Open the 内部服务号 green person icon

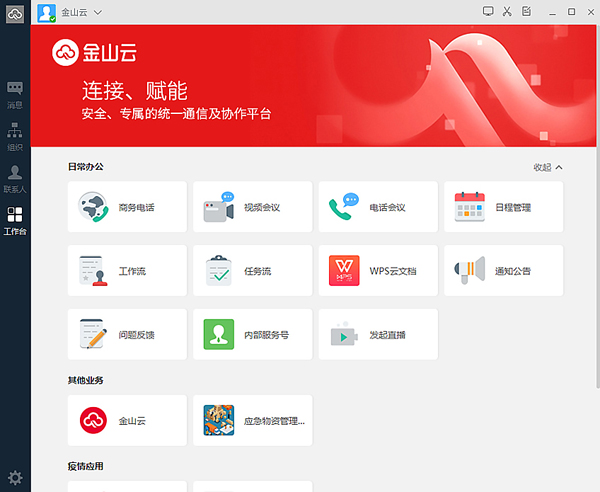pos(218,334)
